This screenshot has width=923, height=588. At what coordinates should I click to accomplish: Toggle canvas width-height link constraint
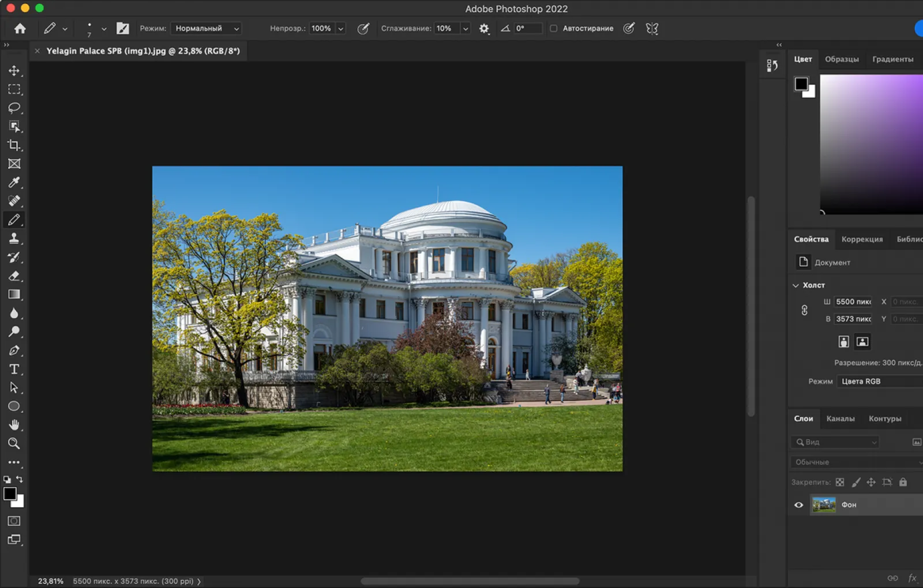tap(804, 310)
